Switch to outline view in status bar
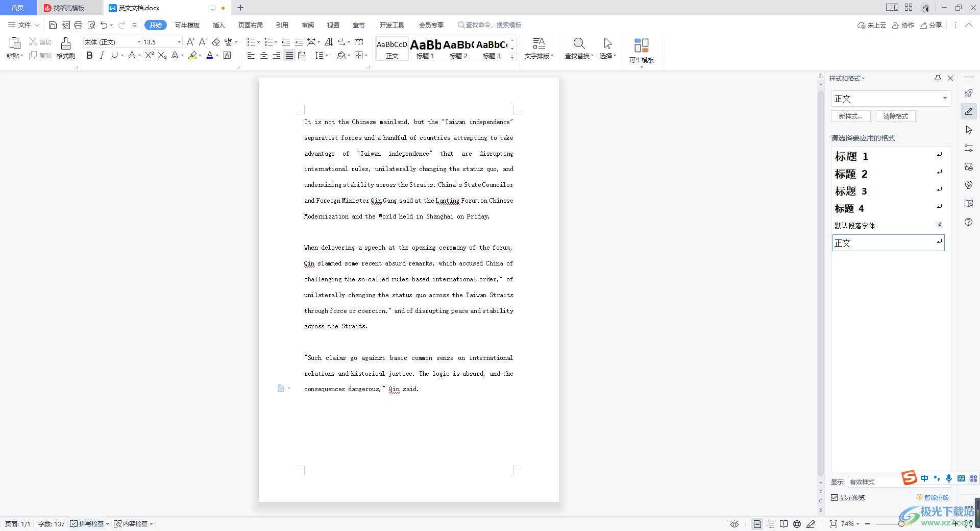 coord(771,524)
